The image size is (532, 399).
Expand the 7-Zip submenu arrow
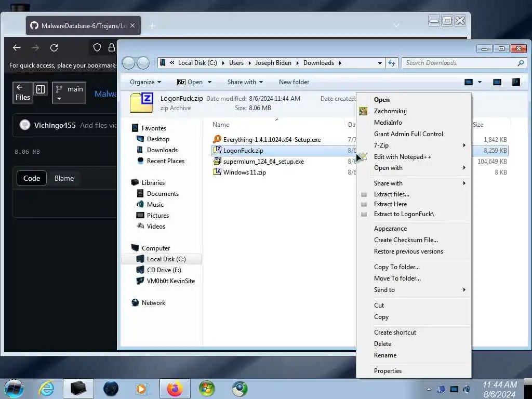point(464,145)
